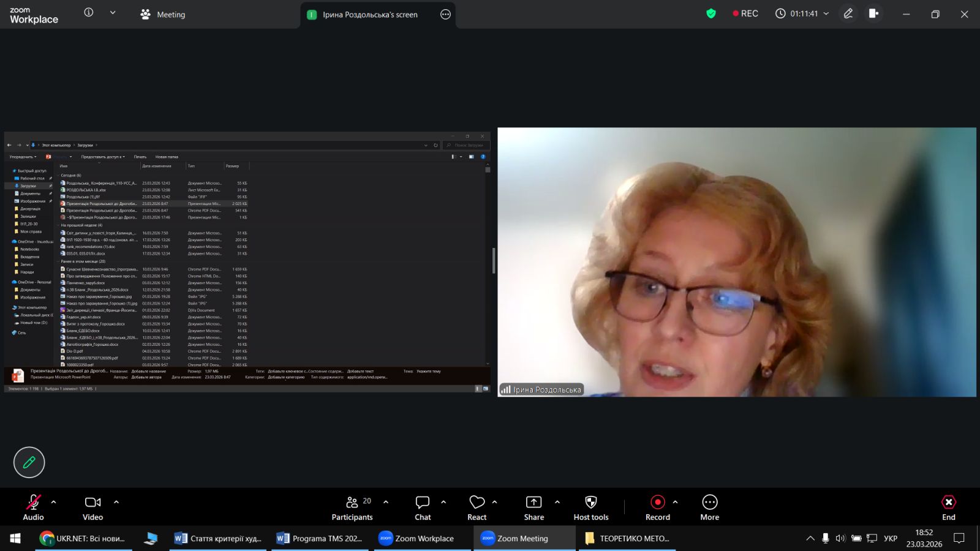Screen dimensions: 980x551
Task: Click the green annotate pencil button
Action: pyautogui.click(x=29, y=462)
